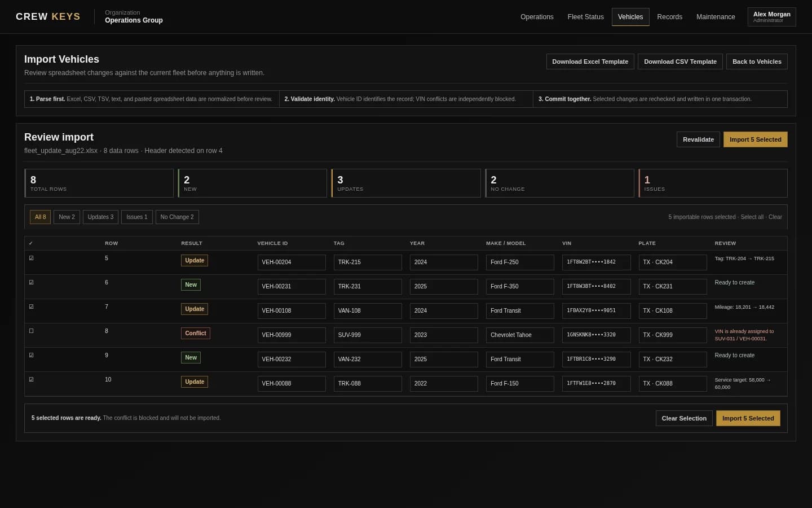Edit the TX · CK232 plate field
The width and height of the screenshot is (812, 508).
(x=673, y=360)
